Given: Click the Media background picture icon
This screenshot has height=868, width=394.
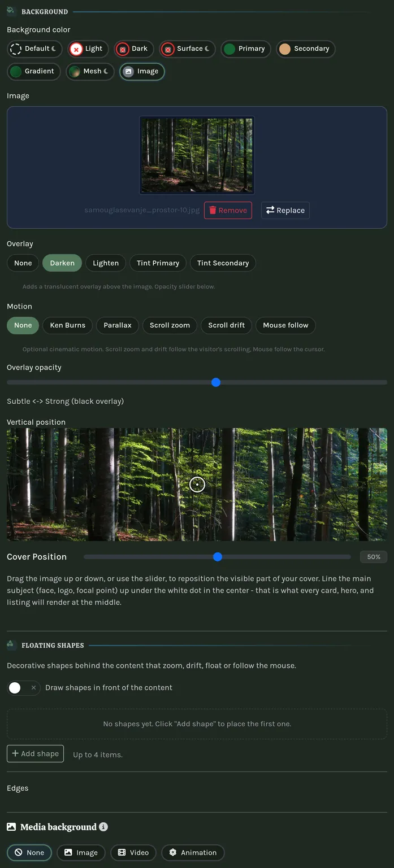Looking at the screenshot, I should (11, 827).
